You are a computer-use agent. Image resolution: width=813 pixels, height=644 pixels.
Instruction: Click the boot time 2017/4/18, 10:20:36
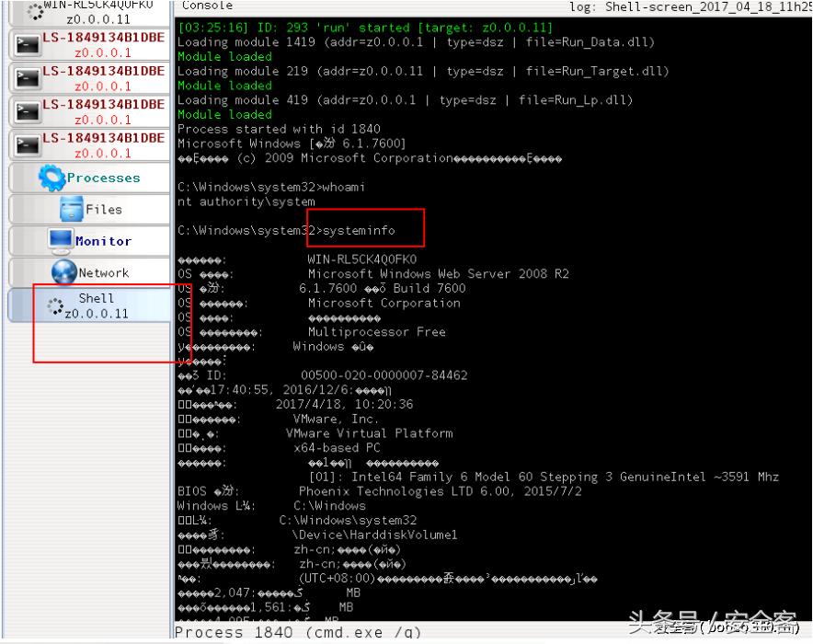pos(344,405)
